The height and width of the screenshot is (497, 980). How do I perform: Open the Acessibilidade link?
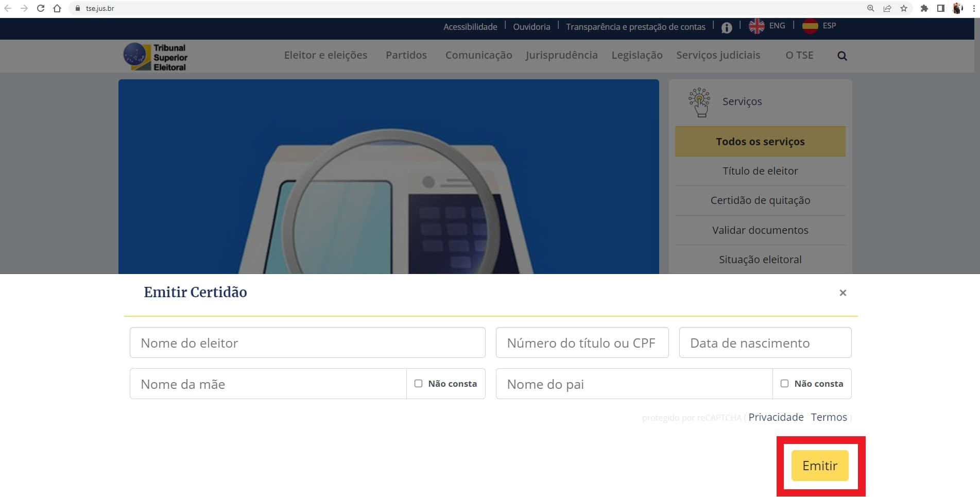470,27
